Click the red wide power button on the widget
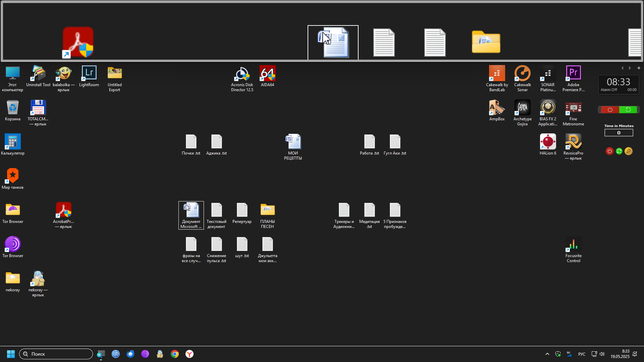Image resolution: width=644 pixels, height=362 pixels. tap(609, 110)
